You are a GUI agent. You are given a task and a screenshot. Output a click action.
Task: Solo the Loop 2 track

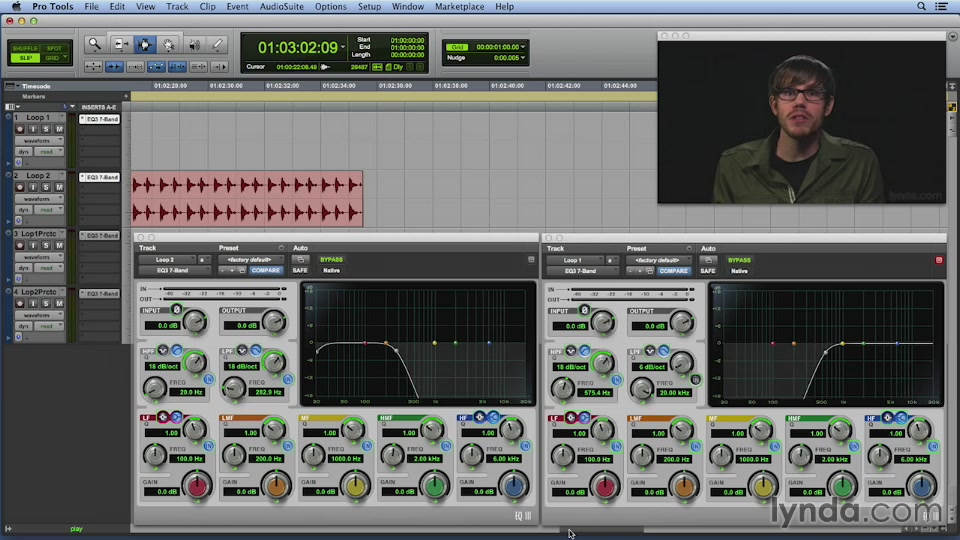(x=46, y=187)
